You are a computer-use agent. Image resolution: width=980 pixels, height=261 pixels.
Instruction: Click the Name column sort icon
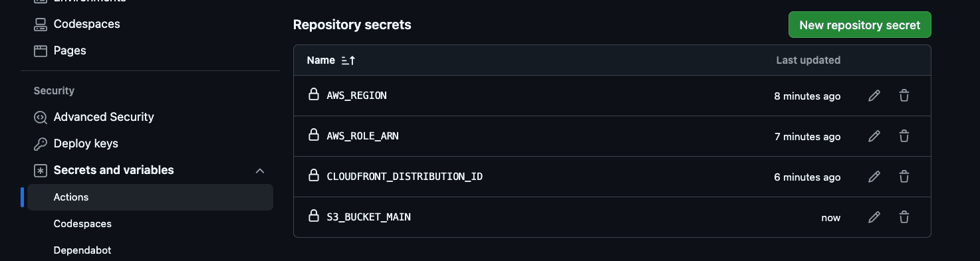tap(348, 60)
